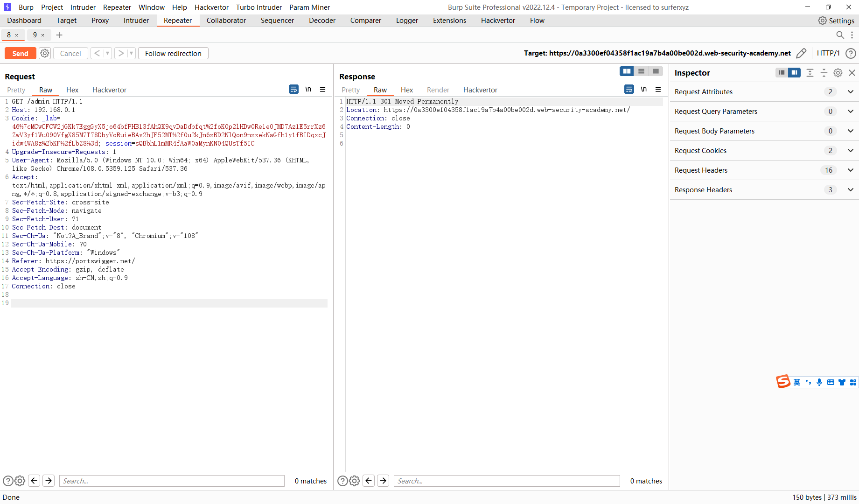Open request search settings gear
Screen dimensions: 859x504
coord(20,481)
